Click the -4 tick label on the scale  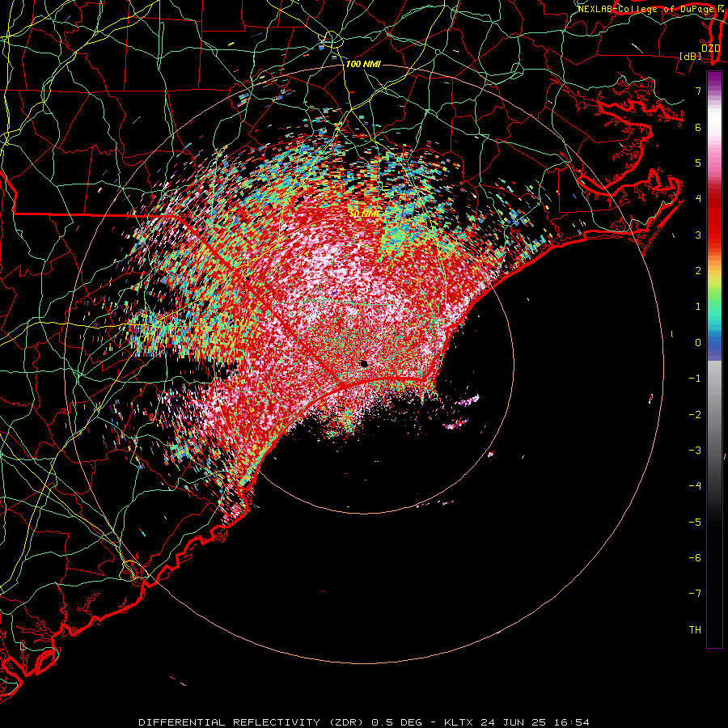coord(695,486)
